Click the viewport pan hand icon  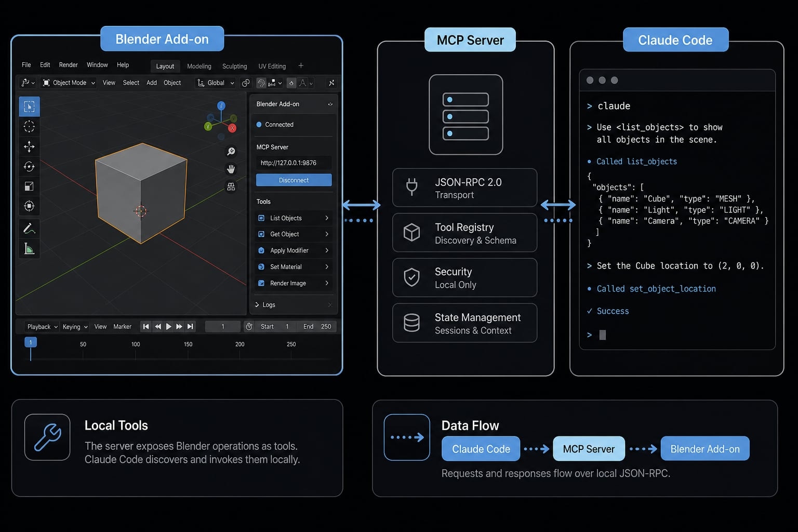click(231, 169)
